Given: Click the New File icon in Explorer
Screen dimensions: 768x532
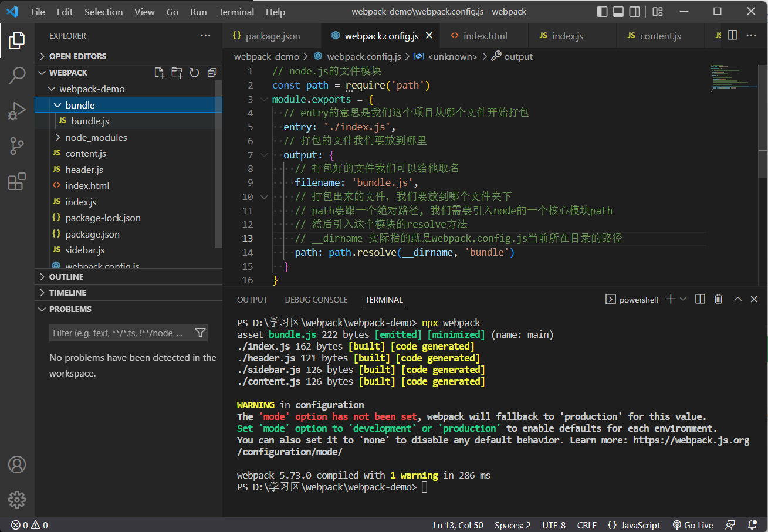Looking at the screenshot, I should click(159, 73).
